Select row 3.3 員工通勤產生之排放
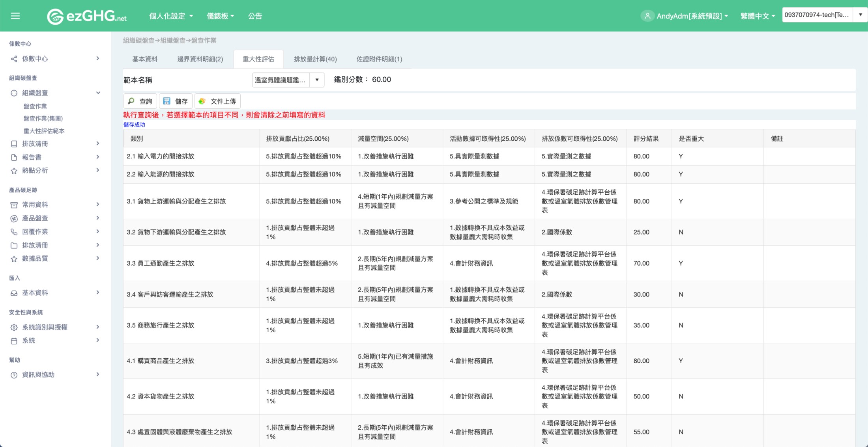 click(x=489, y=263)
